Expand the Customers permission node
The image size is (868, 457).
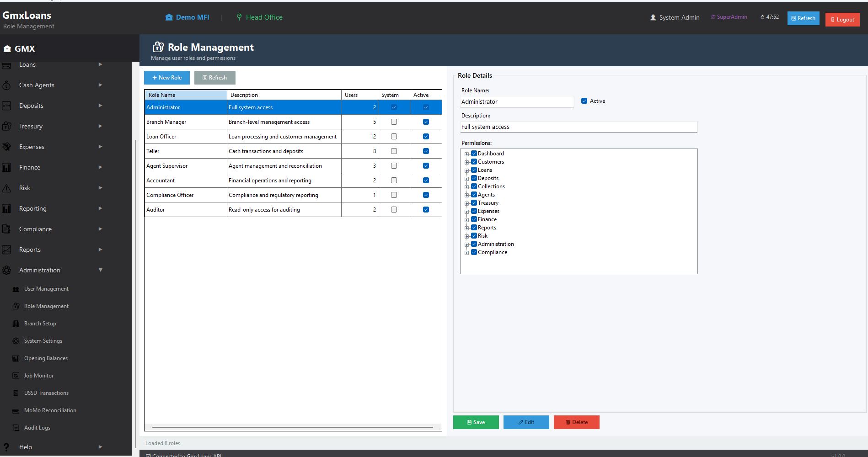click(466, 162)
